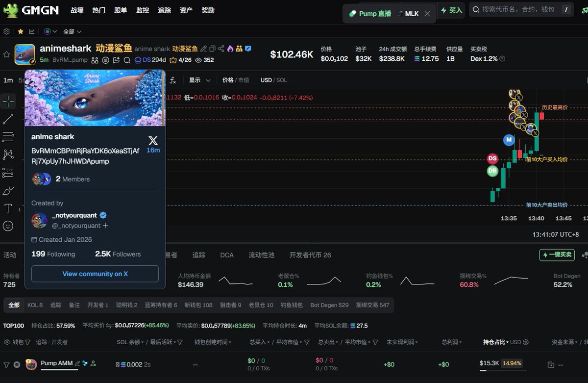Sort by 资金来源 column
The image size is (588, 383).
pos(565,342)
